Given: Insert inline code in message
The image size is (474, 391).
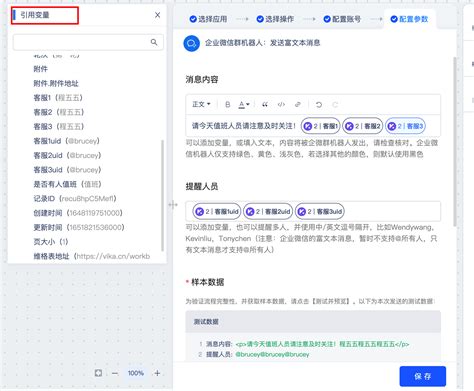Looking at the screenshot, I should [x=281, y=105].
